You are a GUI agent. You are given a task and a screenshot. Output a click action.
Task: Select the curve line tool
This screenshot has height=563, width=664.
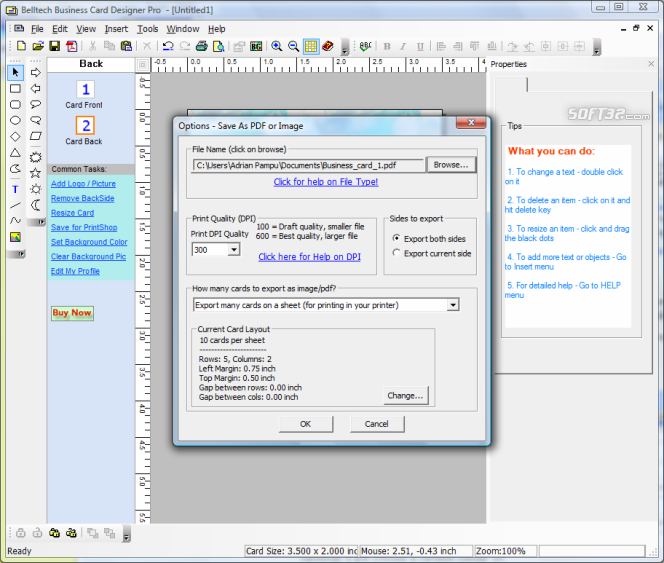click(x=15, y=221)
